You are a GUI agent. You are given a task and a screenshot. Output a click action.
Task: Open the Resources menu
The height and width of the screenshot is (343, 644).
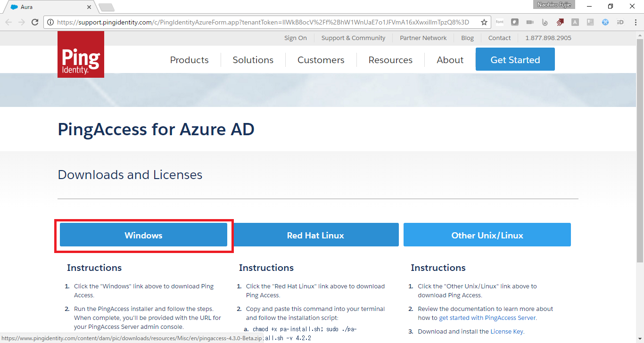(x=390, y=59)
